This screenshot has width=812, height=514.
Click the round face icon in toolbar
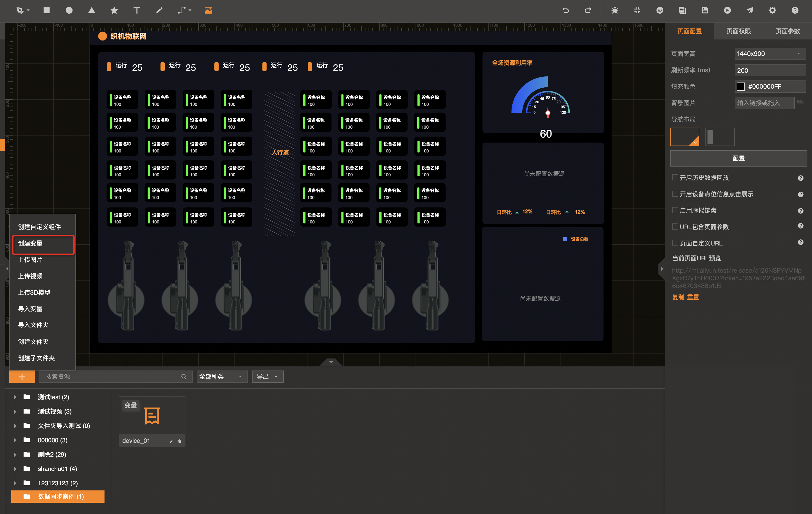660,11
